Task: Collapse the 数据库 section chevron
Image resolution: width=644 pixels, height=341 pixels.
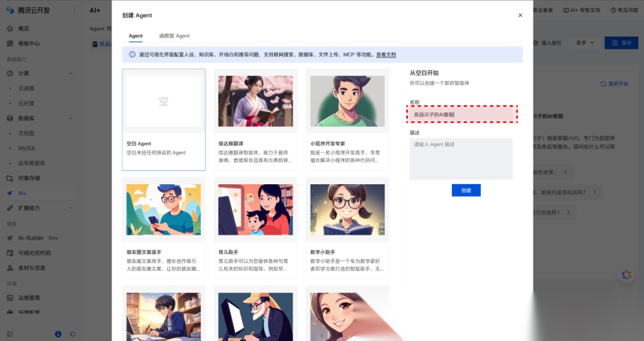Action: click(x=70, y=118)
